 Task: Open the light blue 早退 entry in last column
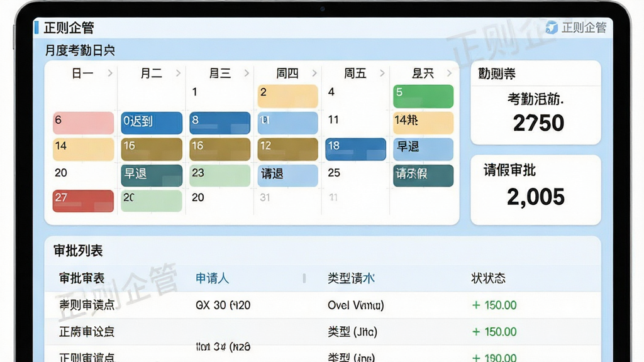point(423,149)
